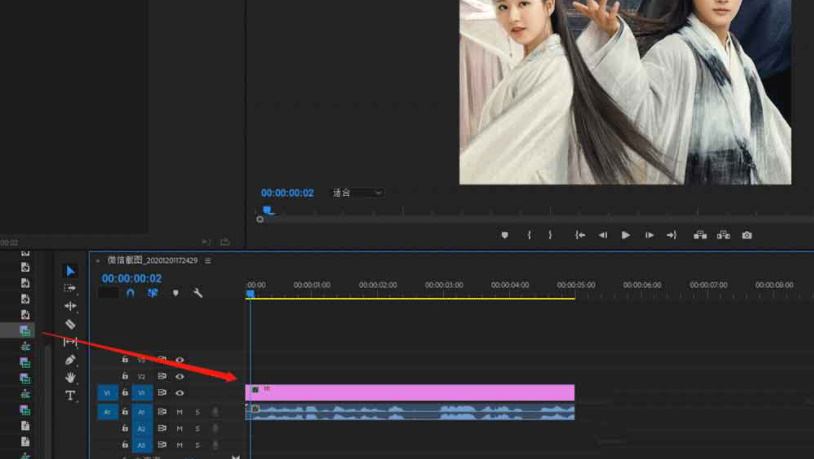Click Program Monitor timecode 00:00:00:02

click(287, 193)
